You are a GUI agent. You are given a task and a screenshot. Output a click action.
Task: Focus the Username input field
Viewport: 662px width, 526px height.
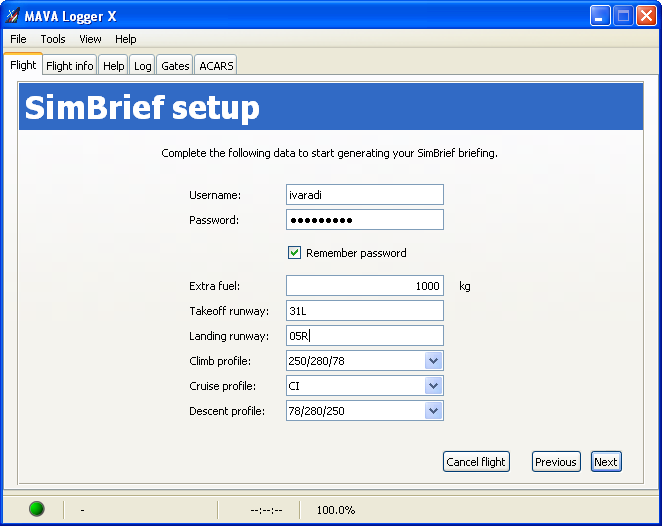click(365, 195)
